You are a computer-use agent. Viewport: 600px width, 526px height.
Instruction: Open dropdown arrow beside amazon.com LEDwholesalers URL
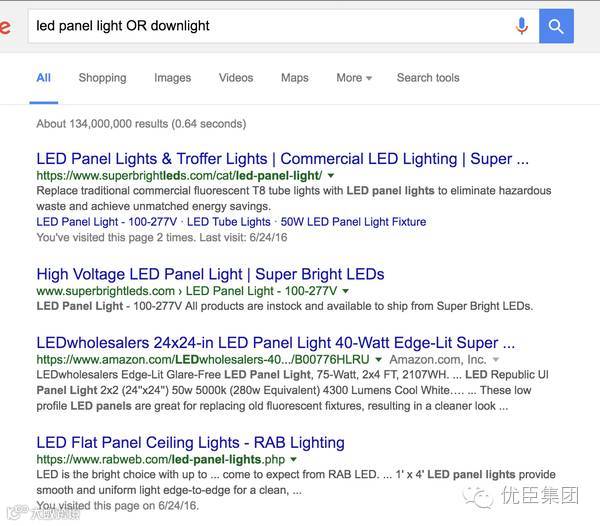pyautogui.click(x=378, y=360)
